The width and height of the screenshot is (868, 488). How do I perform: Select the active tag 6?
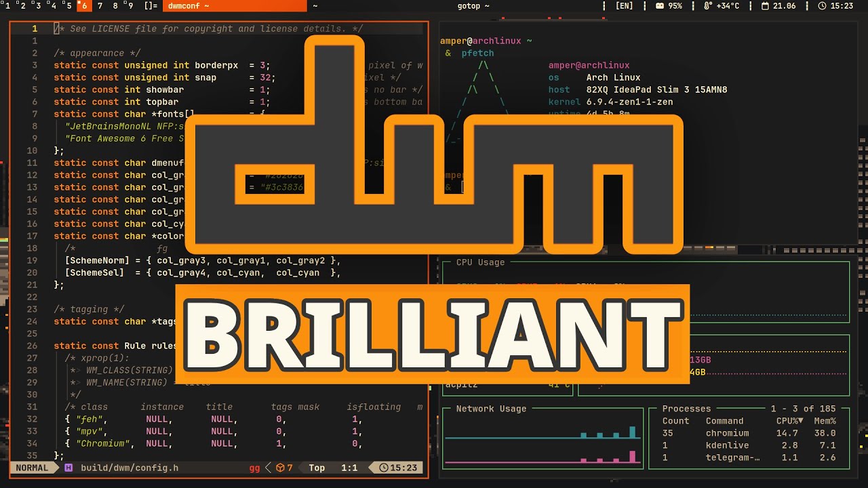click(x=84, y=5)
